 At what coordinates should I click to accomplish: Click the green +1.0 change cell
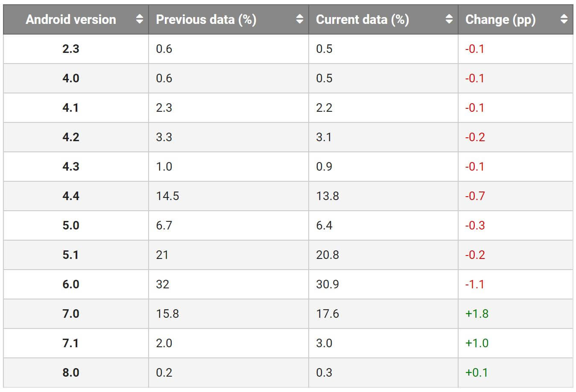(477, 343)
